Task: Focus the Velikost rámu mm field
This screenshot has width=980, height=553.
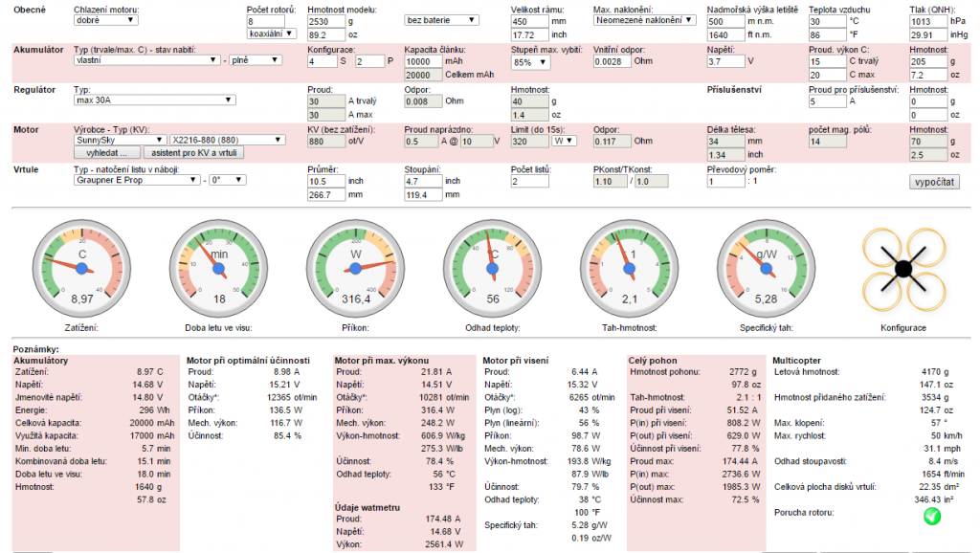Action: tap(530, 20)
